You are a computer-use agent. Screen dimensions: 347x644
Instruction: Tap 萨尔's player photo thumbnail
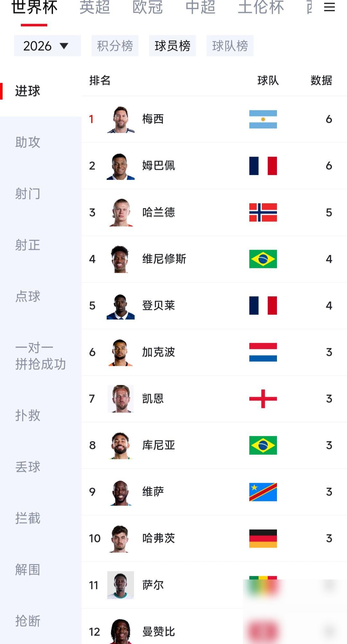(x=120, y=585)
